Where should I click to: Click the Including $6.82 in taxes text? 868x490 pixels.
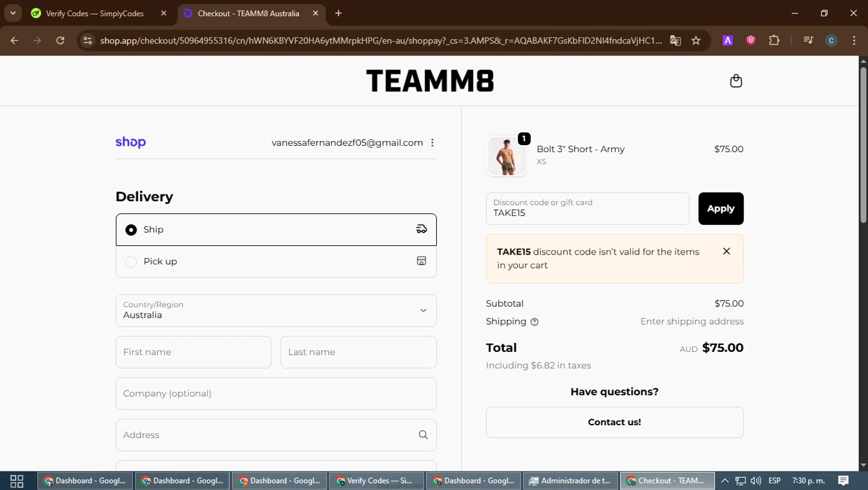coord(538,366)
